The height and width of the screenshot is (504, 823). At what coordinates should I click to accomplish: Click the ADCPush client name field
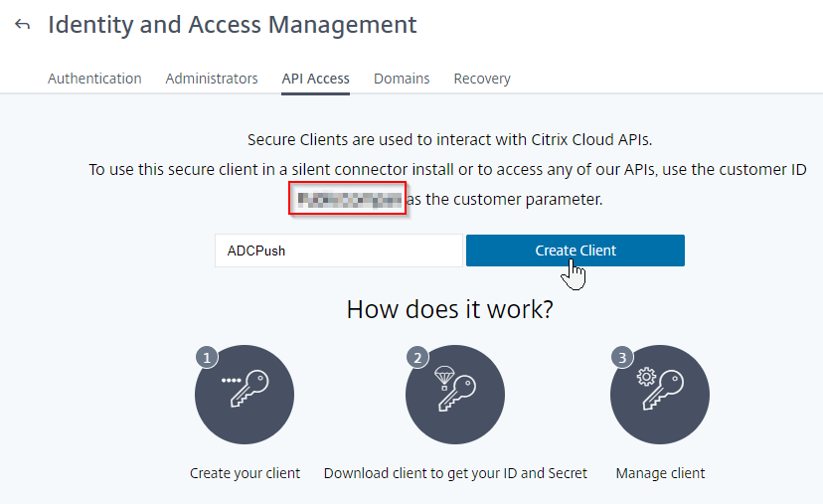click(339, 251)
